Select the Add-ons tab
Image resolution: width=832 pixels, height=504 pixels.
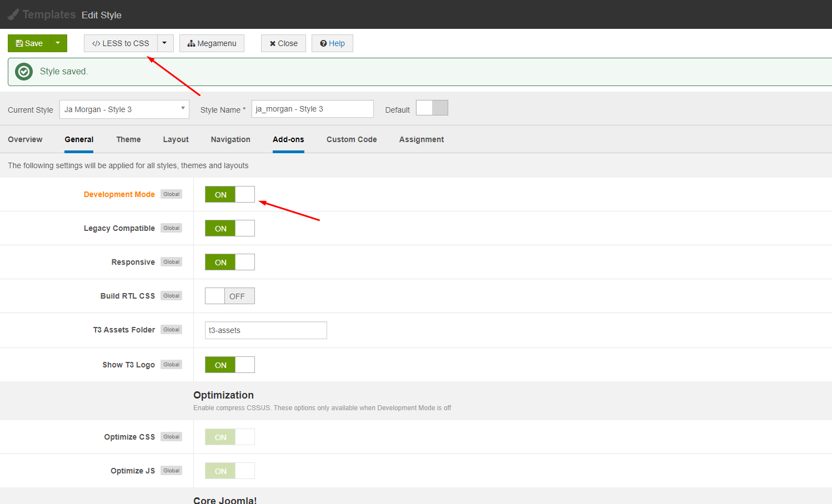pos(288,139)
